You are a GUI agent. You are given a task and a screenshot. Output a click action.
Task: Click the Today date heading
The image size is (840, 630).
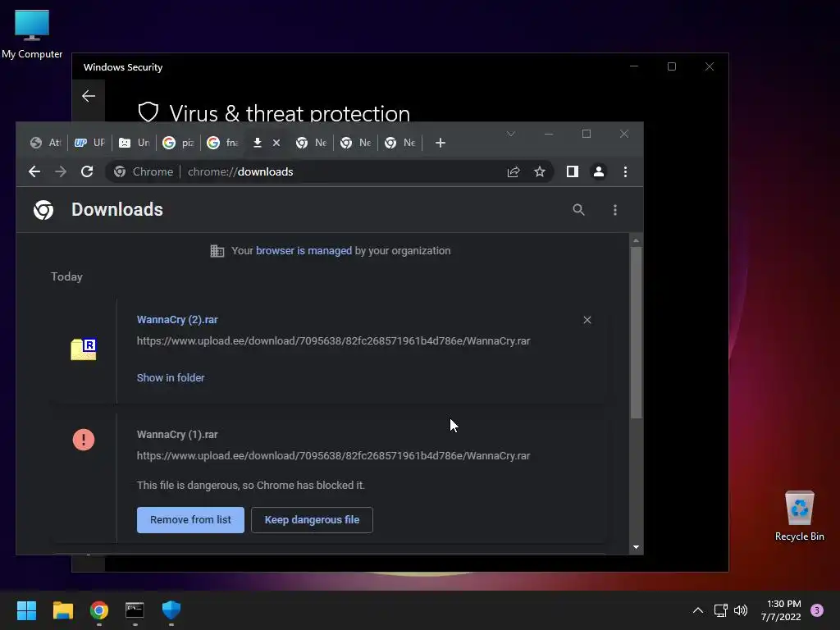(66, 277)
